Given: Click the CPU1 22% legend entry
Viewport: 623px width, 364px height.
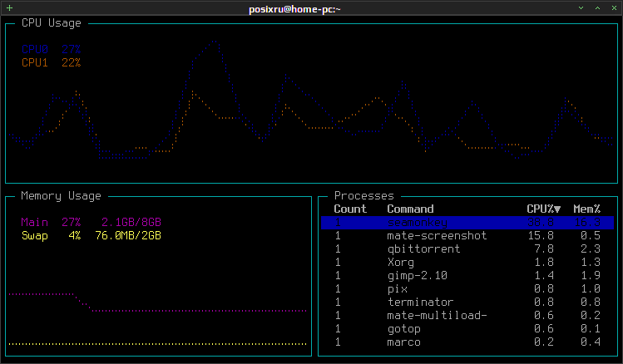Looking at the screenshot, I should click(x=52, y=62).
